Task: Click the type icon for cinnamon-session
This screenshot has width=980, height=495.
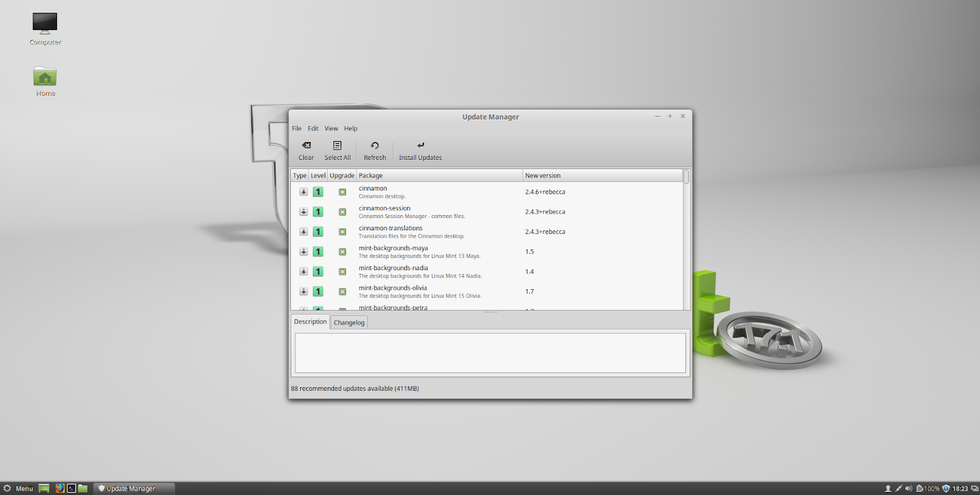Action: [x=303, y=212]
